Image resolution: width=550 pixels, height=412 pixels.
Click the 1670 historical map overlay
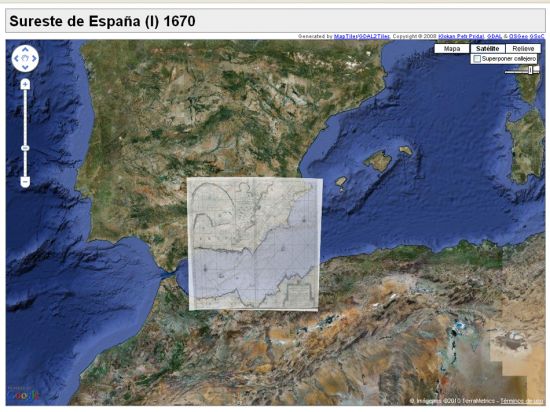[x=255, y=244]
